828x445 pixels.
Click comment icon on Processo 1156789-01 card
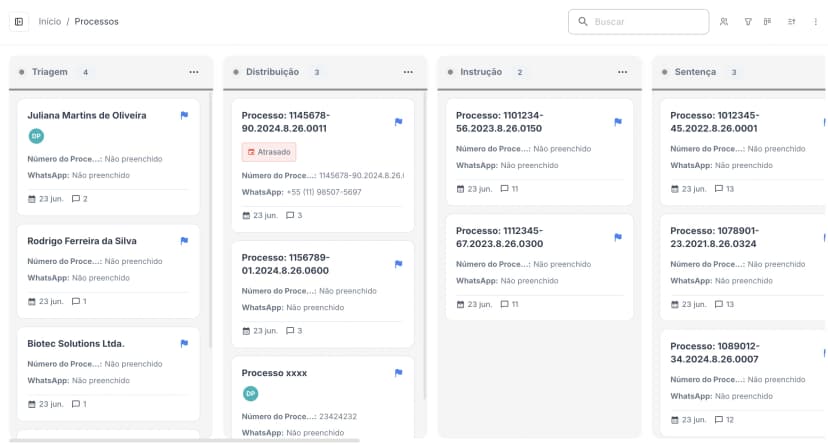[x=290, y=331]
